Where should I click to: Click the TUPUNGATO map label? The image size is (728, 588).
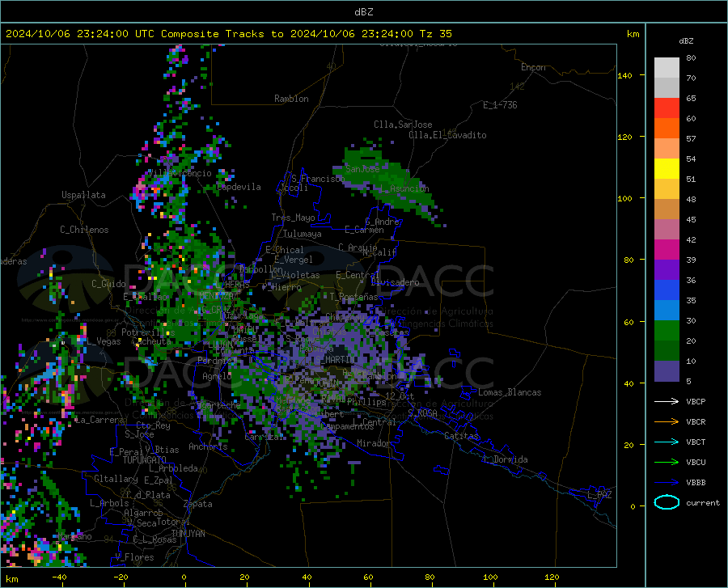[x=145, y=460]
